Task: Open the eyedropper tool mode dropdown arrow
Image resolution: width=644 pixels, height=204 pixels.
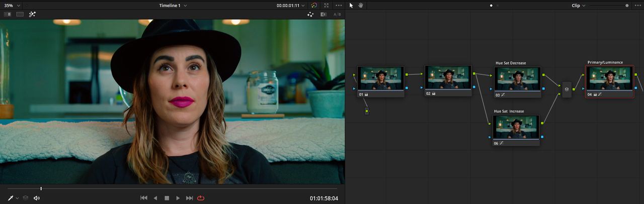Action: click(17, 198)
